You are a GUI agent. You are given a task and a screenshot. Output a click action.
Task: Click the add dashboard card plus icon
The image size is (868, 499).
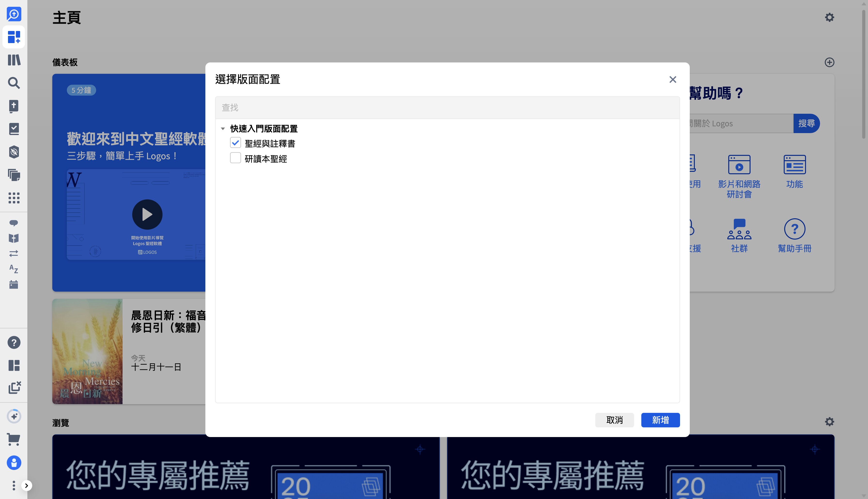(x=829, y=62)
